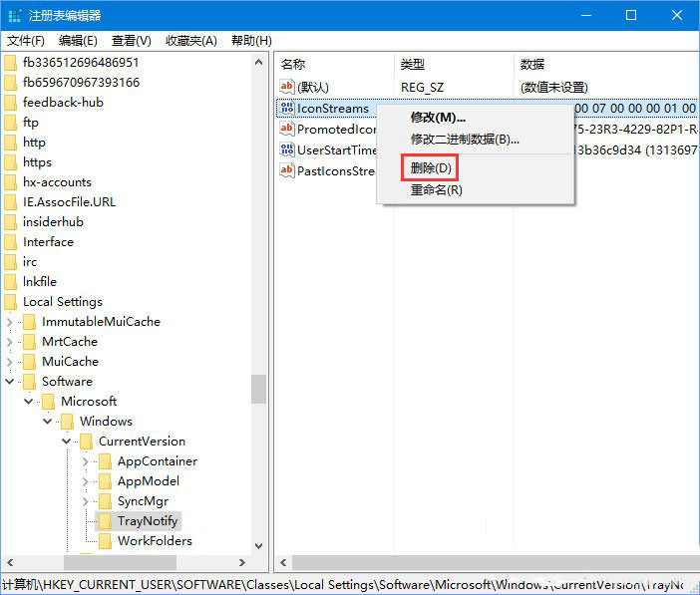The width and height of the screenshot is (700, 595).
Task: Open the 编辑(E) menu
Action: point(78,41)
